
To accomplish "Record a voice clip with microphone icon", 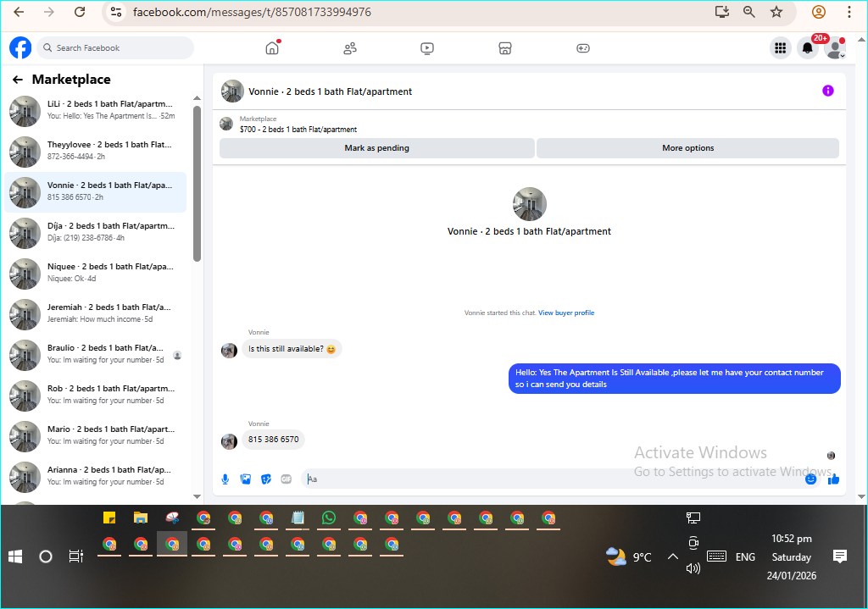I will point(225,479).
